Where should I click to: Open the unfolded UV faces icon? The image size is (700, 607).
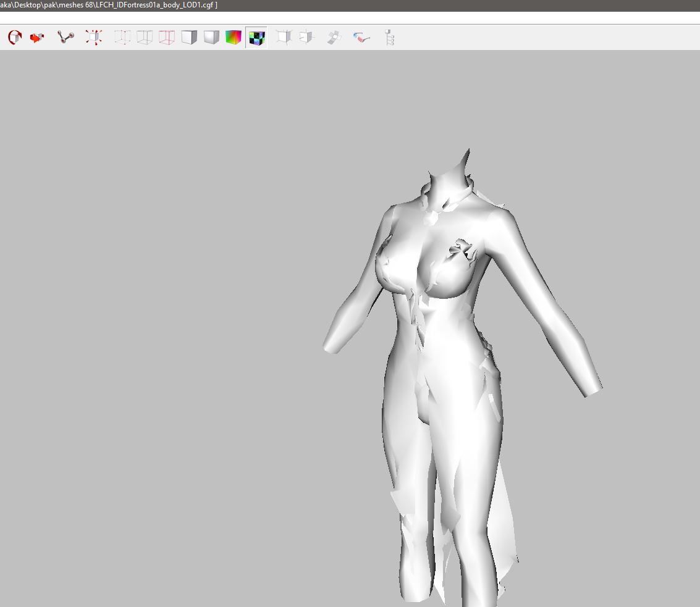tap(334, 38)
